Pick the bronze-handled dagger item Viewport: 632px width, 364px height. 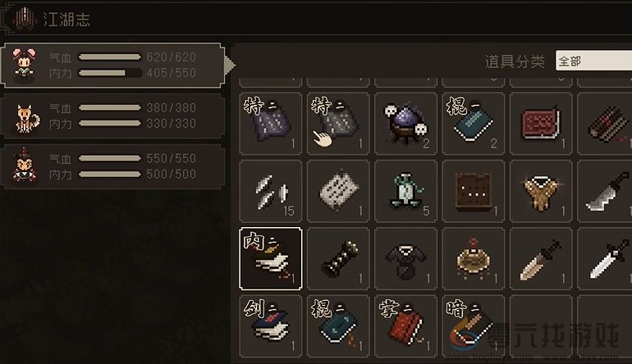pos(541,258)
